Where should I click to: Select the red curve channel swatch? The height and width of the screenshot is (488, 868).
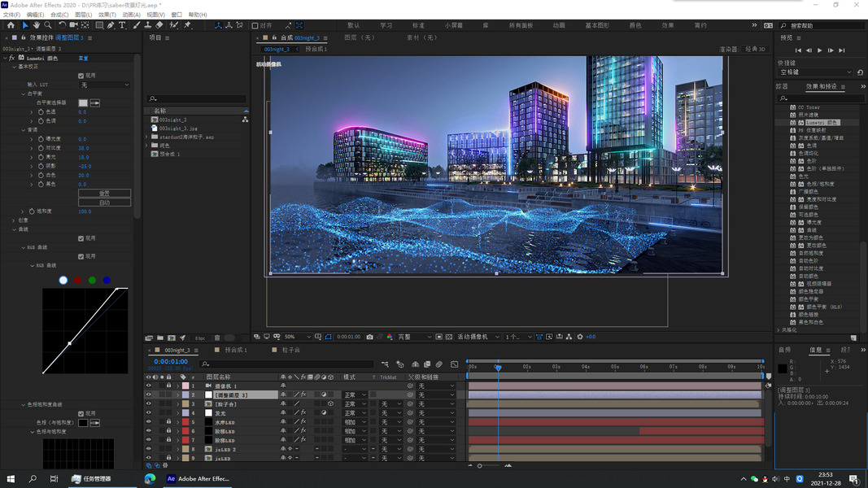[78, 281]
